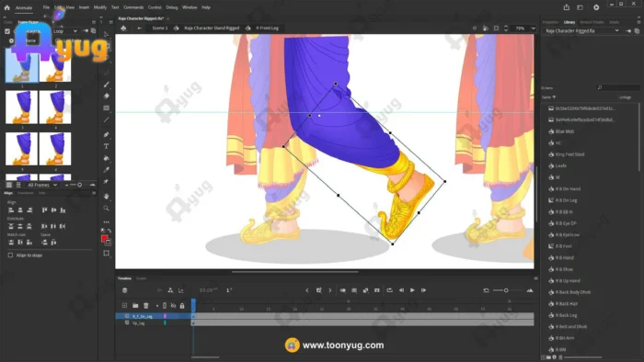Image resolution: width=644 pixels, height=362 pixels.
Task: Open the Window menu
Action: [190, 7]
